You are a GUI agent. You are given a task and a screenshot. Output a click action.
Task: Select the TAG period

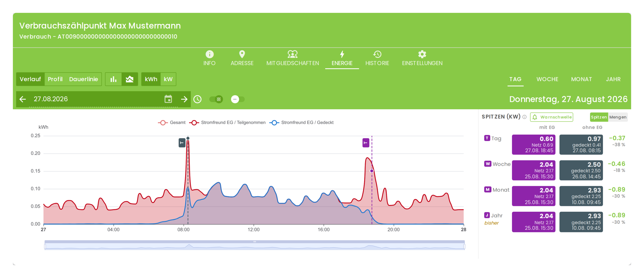click(515, 79)
